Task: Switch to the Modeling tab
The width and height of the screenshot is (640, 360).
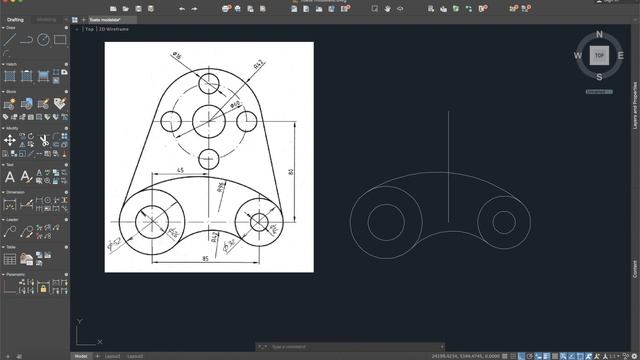Action: (46, 20)
